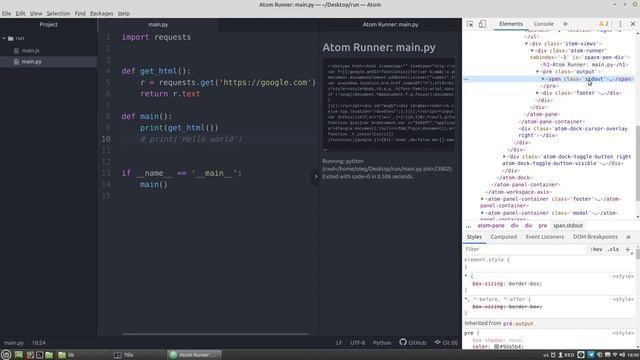Show the 2 warnings indicator

pyautogui.click(x=604, y=24)
